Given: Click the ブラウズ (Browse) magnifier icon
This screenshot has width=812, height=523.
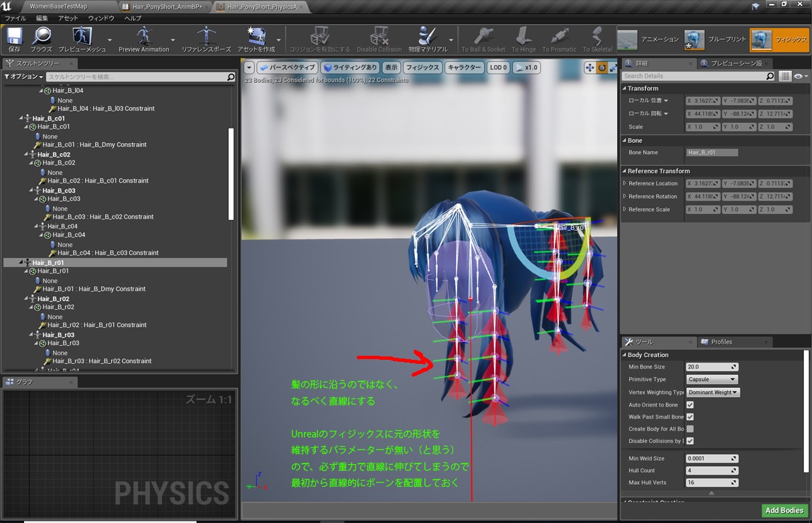Looking at the screenshot, I should tap(42, 36).
